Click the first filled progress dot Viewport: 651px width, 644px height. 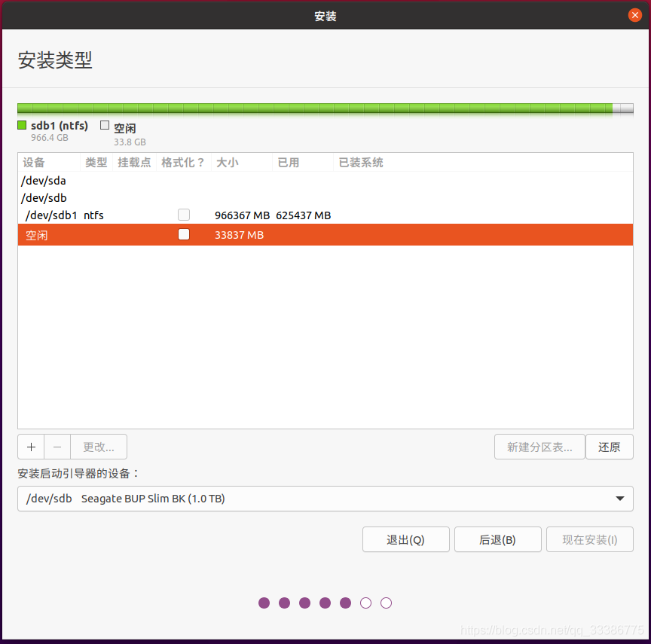(264, 603)
